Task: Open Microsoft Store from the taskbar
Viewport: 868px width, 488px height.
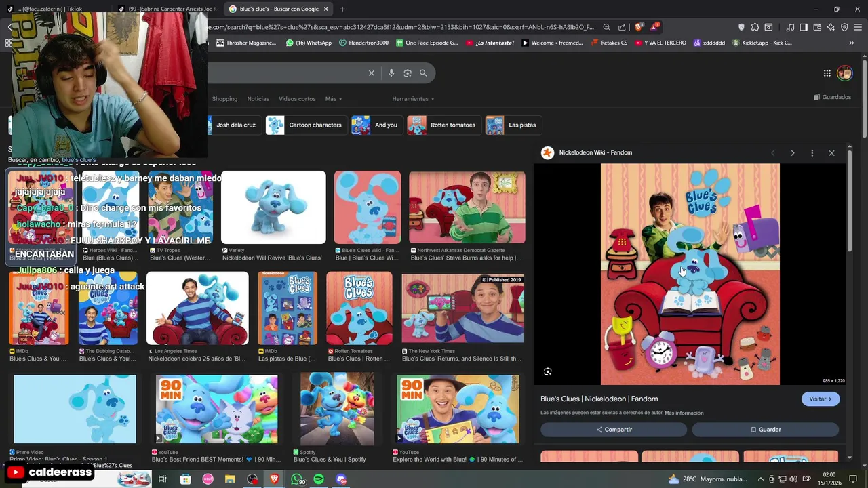Action: [x=185, y=479]
